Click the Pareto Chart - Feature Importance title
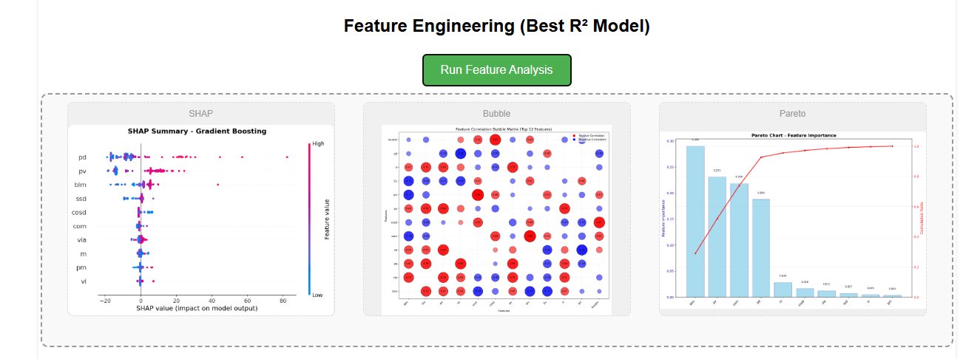Screen dimensions: 980x359 coord(793,136)
